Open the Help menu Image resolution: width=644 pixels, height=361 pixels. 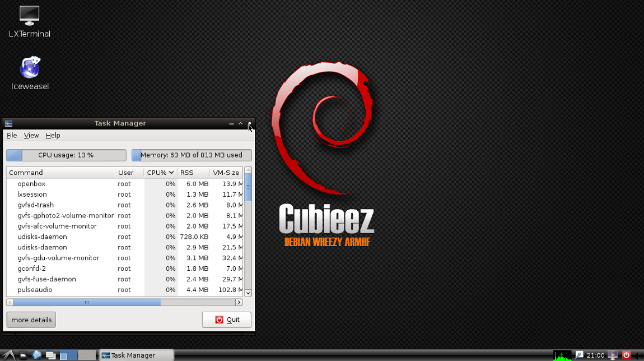[53, 135]
